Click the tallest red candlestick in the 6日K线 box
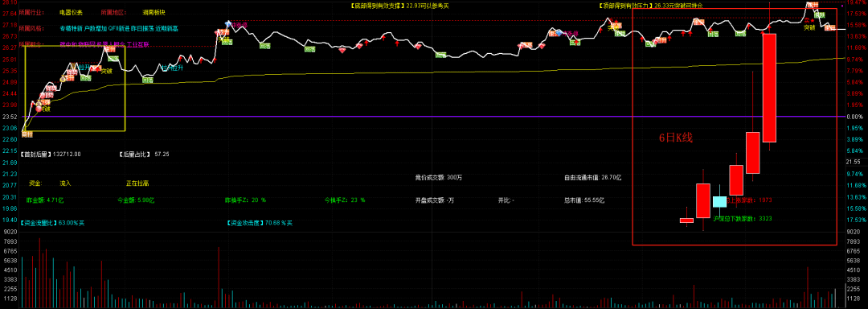This screenshot has height=309, width=868. 769,88
